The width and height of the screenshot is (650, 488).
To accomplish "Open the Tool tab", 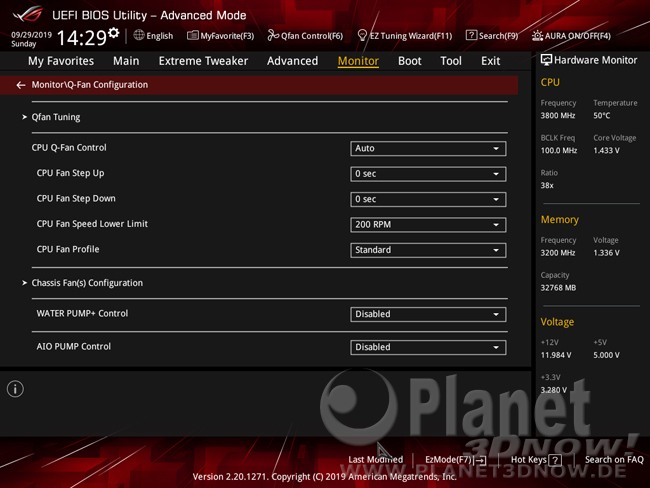I will (x=451, y=61).
